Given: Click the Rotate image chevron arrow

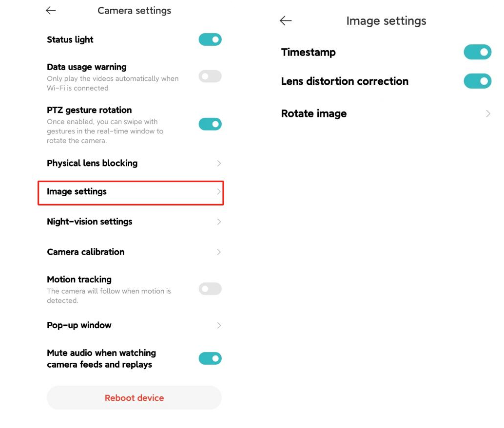Looking at the screenshot, I should [488, 114].
